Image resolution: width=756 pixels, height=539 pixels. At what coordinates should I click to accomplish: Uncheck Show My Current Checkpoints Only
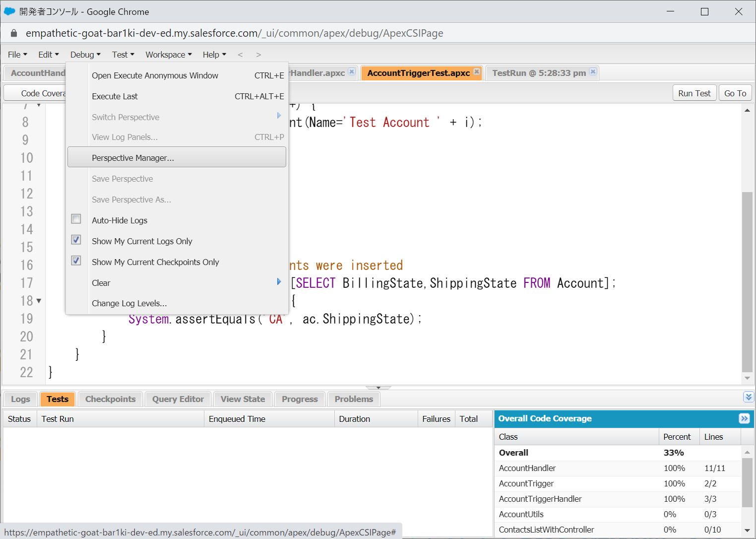[x=76, y=261]
